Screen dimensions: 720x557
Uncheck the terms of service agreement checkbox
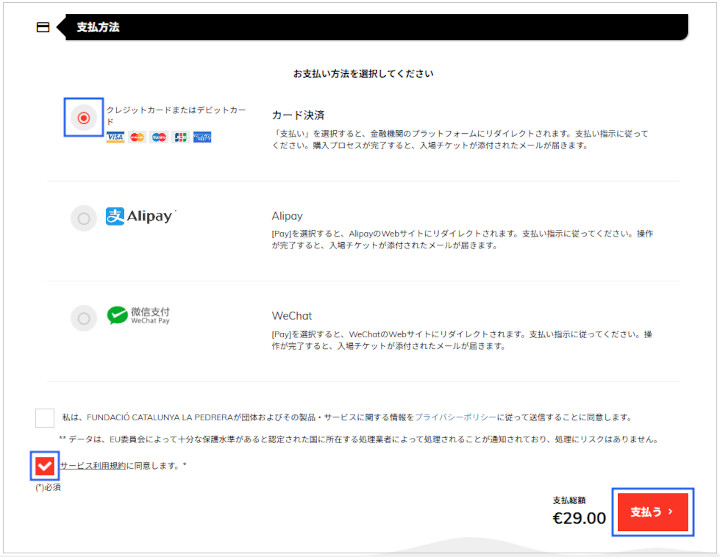click(44, 466)
